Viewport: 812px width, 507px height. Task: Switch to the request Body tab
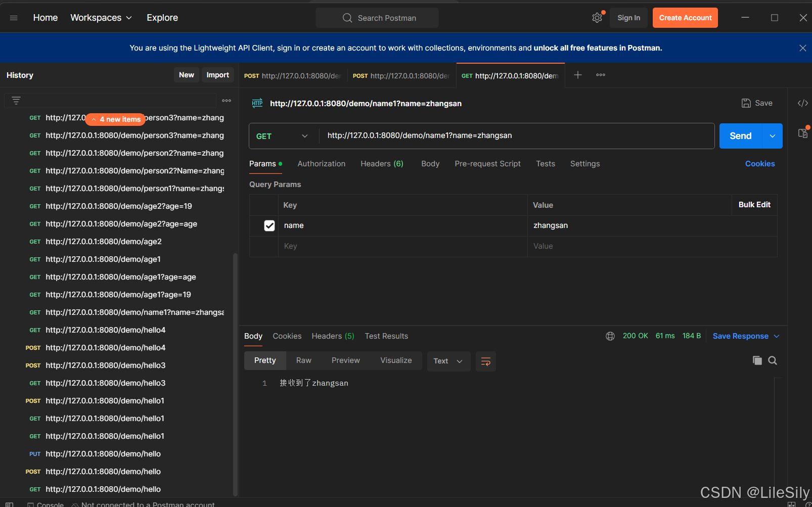430,164
